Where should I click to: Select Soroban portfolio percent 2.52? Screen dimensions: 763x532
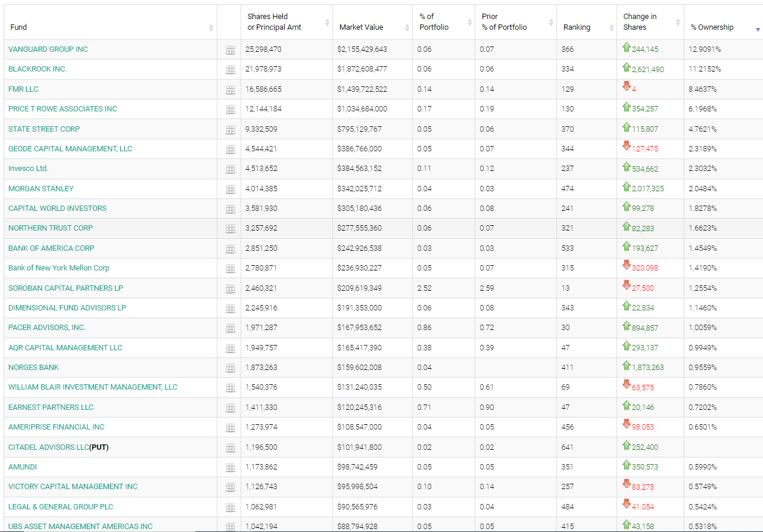click(x=424, y=288)
